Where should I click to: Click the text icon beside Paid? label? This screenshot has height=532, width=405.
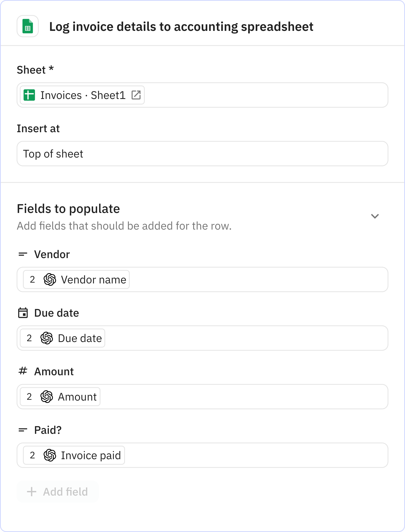23,430
